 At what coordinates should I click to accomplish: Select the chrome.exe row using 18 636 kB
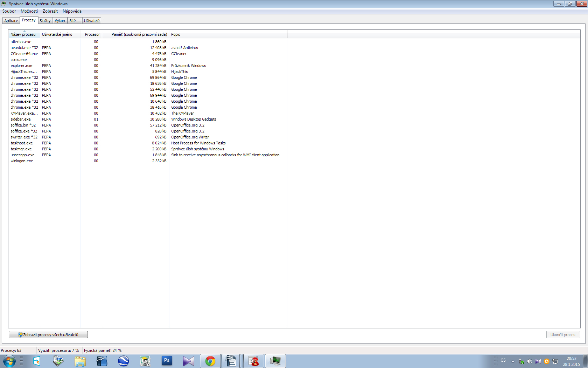tap(148, 83)
